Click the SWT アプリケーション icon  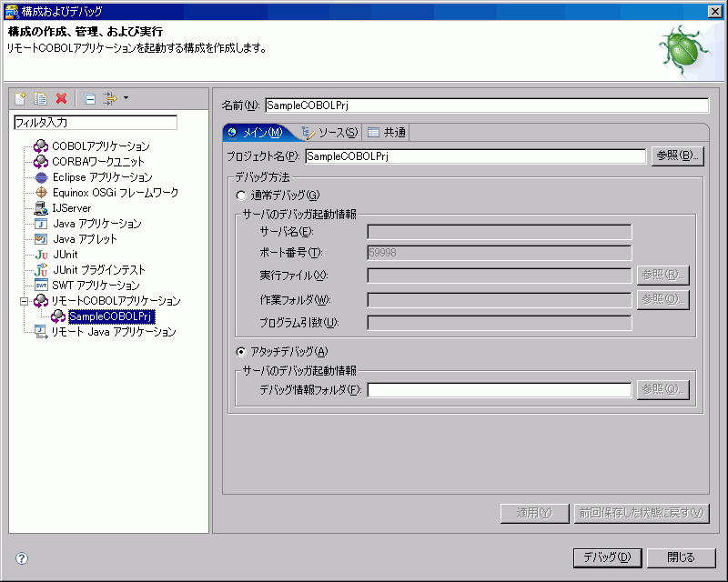coord(41,286)
